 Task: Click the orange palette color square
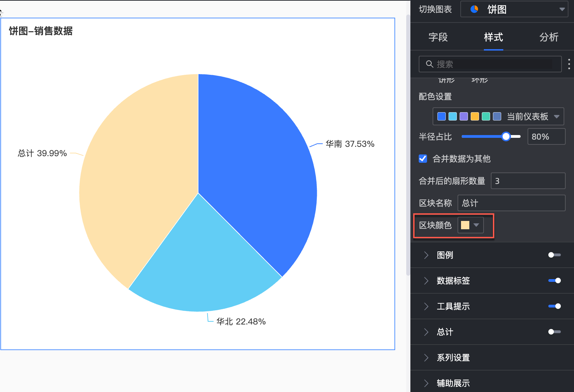[475, 116]
